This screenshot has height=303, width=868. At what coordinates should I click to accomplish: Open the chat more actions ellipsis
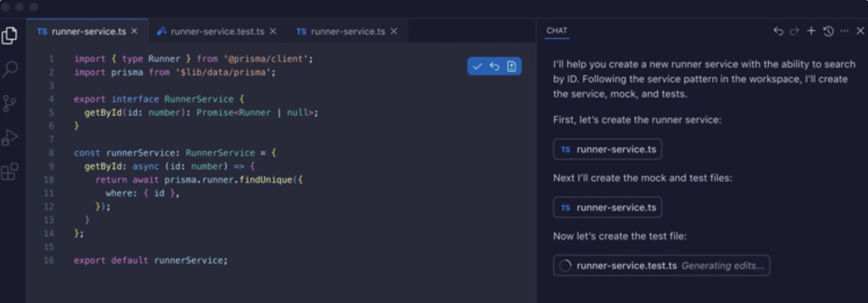click(844, 31)
